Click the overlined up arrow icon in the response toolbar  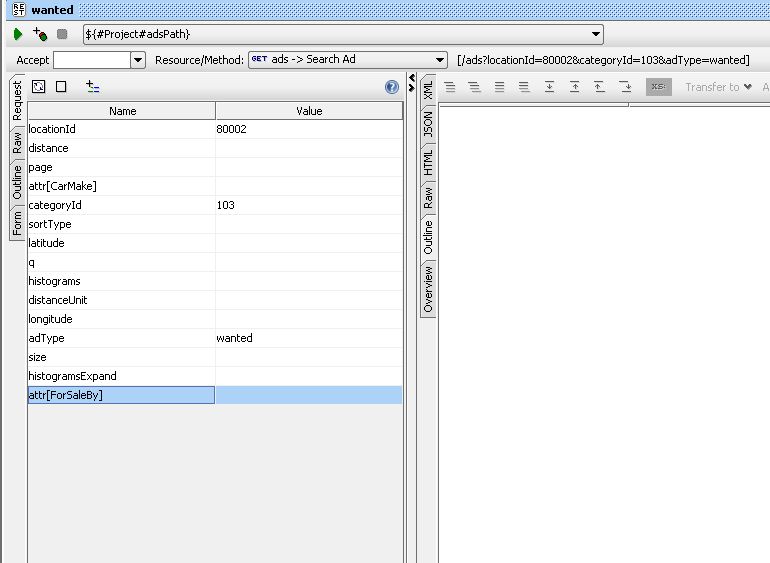(x=575, y=87)
